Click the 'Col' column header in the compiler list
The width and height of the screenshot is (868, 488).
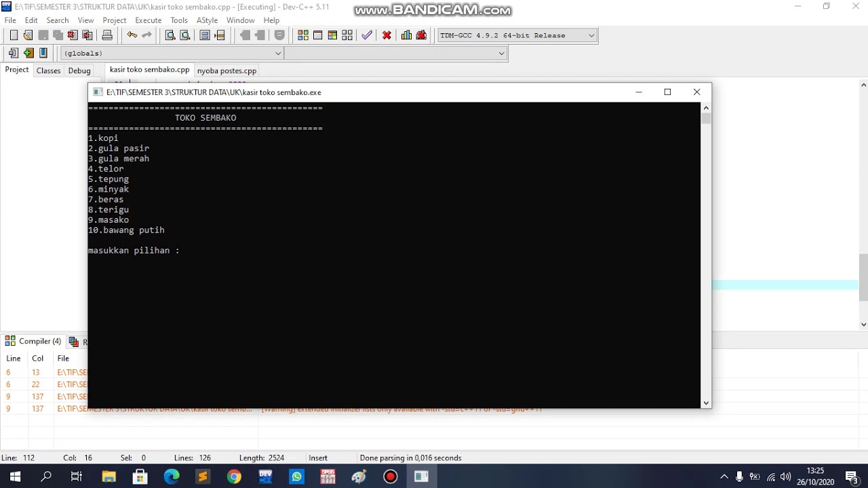click(38, 359)
